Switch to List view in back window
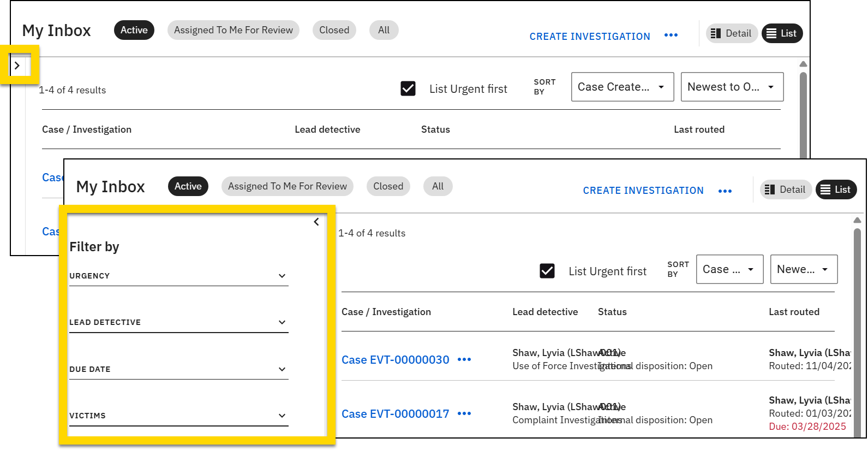The width and height of the screenshot is (868, 450). (x=782, y=33)
